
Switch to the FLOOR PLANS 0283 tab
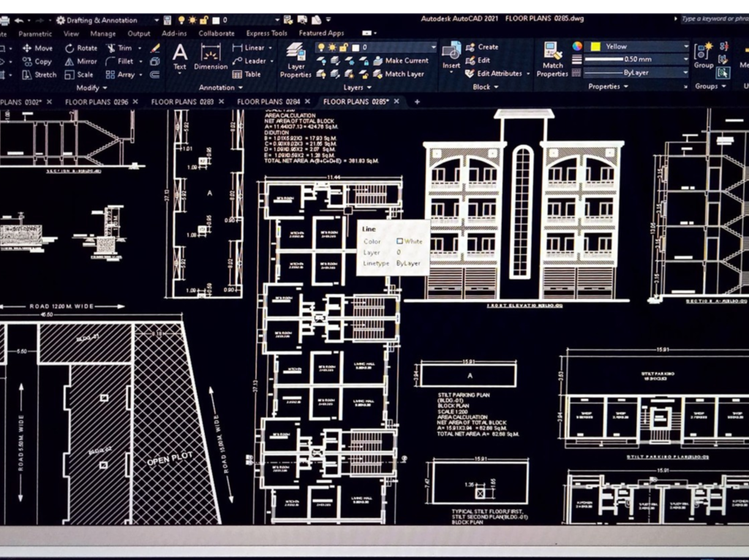182,102
